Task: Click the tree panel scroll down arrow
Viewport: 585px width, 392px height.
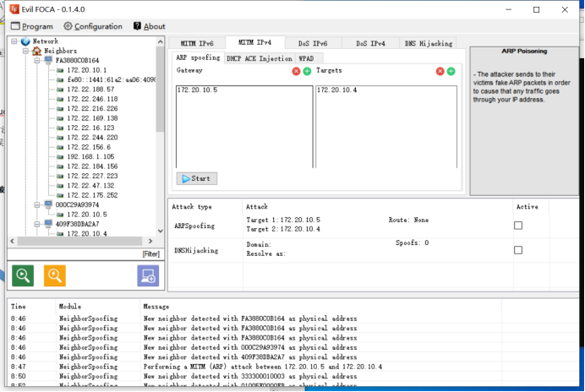Action: coord(161,231)
